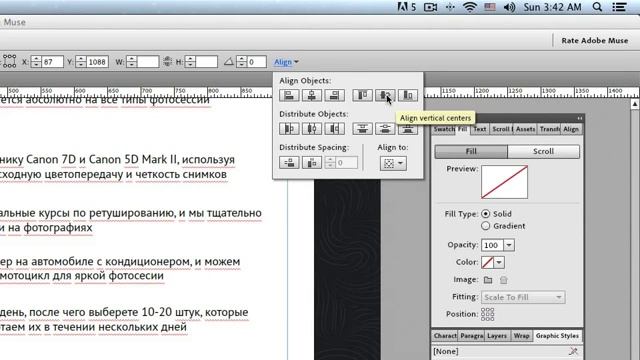Open Notification Center list icon
640x360 pixels.
pos(619,7)
